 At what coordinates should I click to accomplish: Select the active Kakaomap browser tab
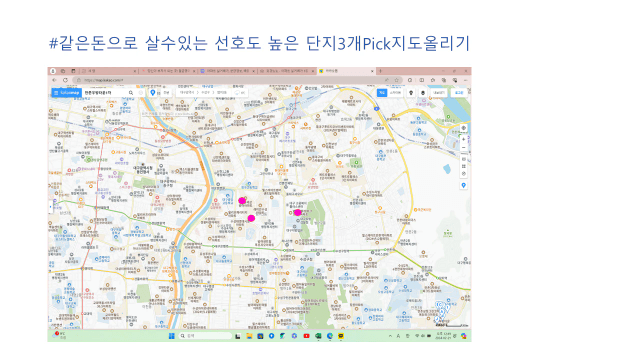(346, 71)
